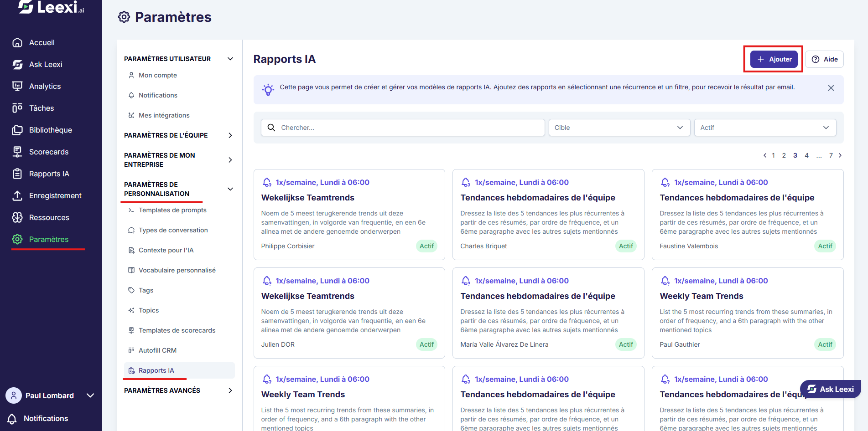This screenshot has width=868, height=431.
Task: Select Templates de prompts menu item
Action: click(x=172, y=210)
